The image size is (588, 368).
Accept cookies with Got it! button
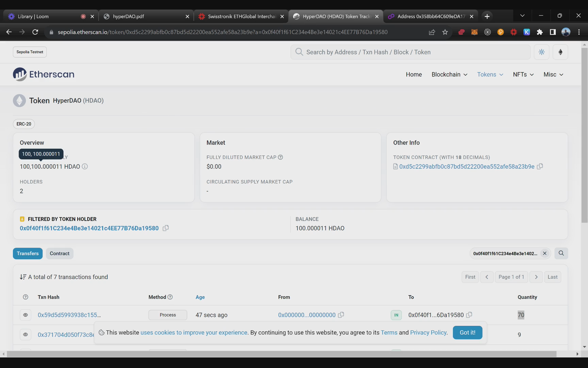coord(467,332)
